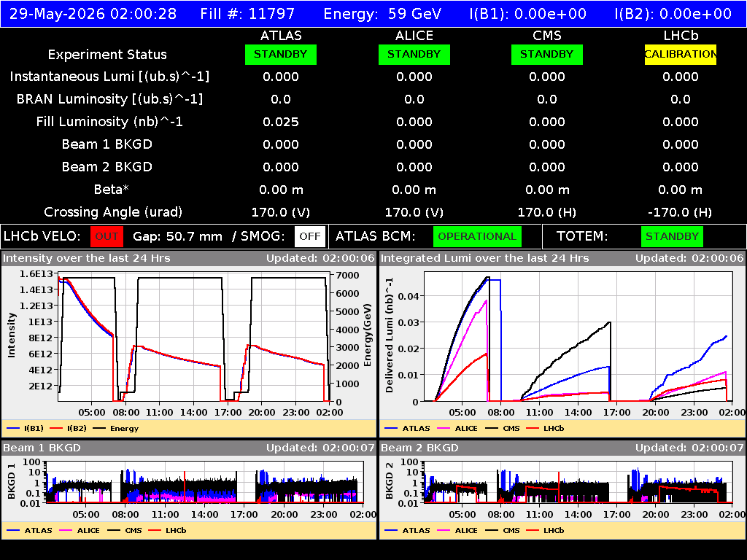Click the Instantaneous Lumi row label

109,77
